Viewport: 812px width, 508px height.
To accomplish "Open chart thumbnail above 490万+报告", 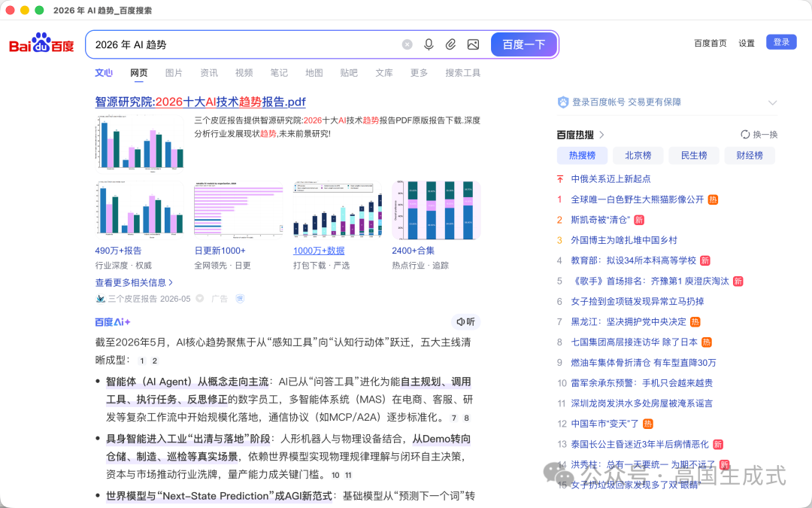I will tap(139, 209).
